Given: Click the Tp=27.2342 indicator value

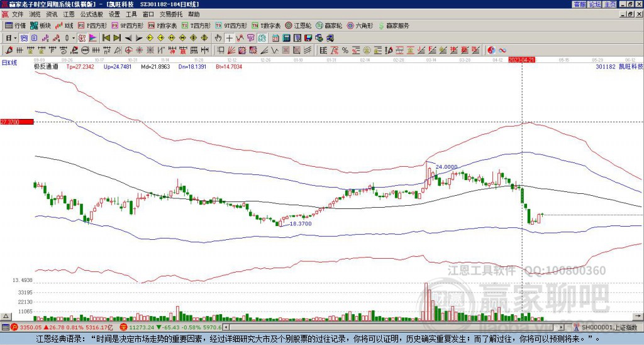Looking at the screenshot, I should 80,67.
